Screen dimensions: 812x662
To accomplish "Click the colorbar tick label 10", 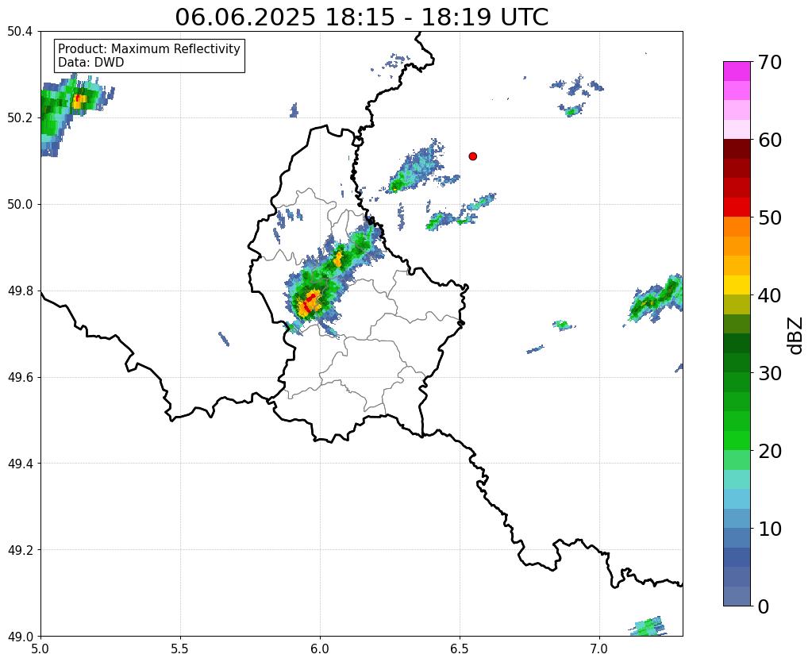I will click(770, 529).
